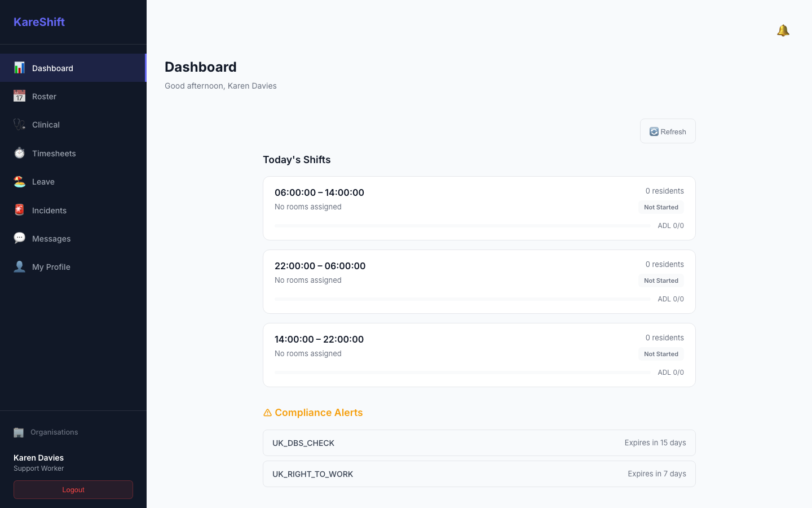Click the Today's Shifts heading
Screen dimensions: 812x508
click(297, 160)
